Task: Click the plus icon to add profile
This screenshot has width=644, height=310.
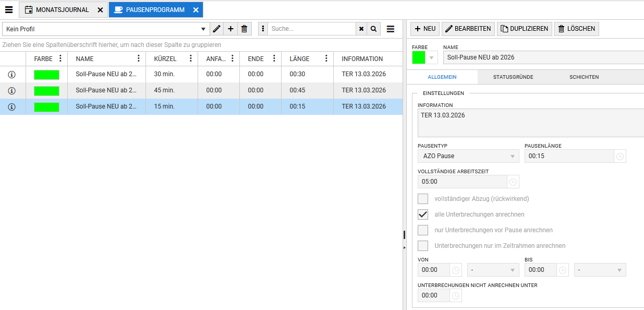Action: pyautogui.click(x=230, y=29)
